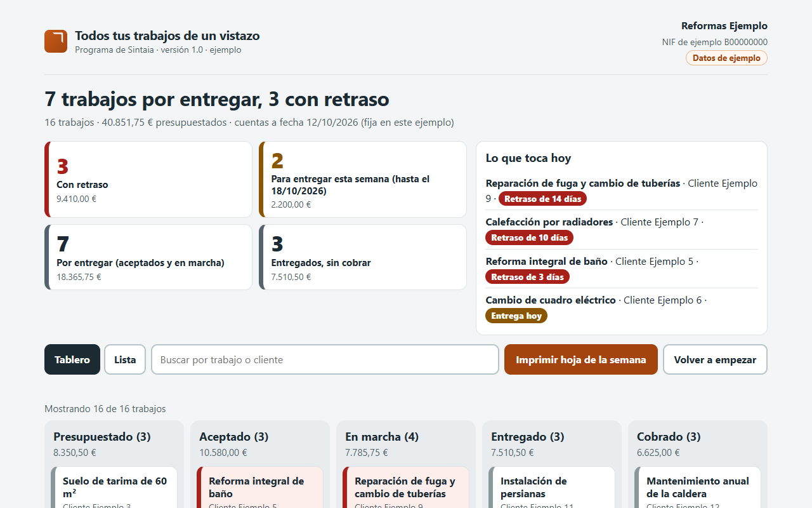
Task: Click the Lo que toca hoy heading
Action: (528, 158)
